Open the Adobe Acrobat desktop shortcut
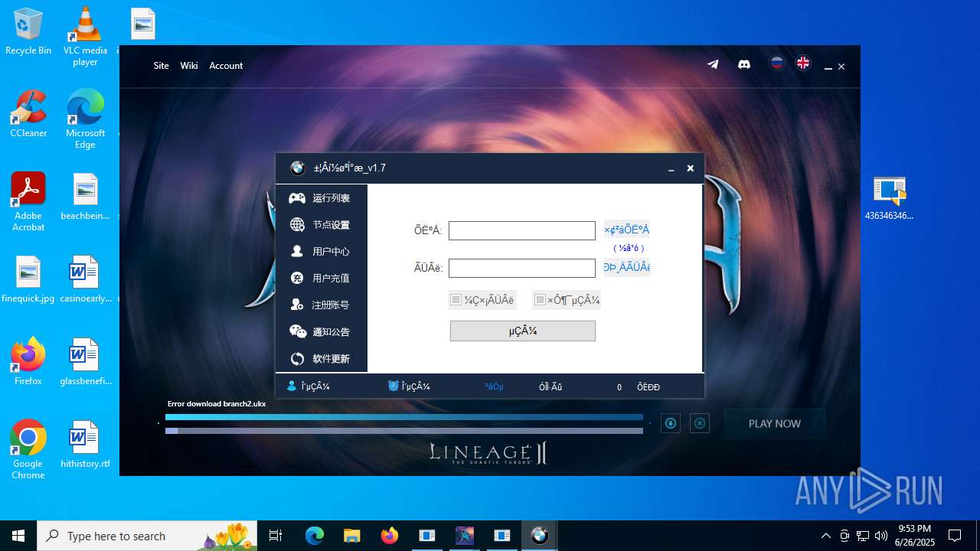The width and height of the screenshot is (980, 551). coord(28,201)
